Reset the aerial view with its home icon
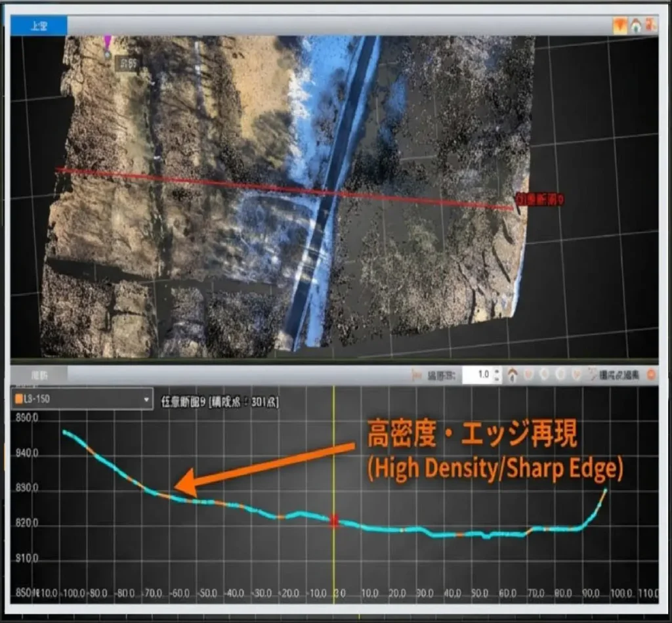The image size is (672, 623). coord(635,26)
